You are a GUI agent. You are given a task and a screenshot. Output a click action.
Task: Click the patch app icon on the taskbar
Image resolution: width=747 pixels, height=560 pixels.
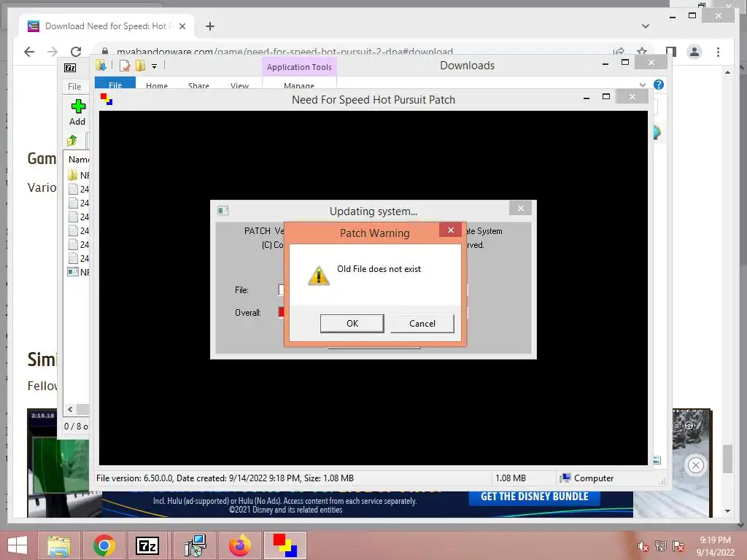pyautogui.click(x=285, y=545)
